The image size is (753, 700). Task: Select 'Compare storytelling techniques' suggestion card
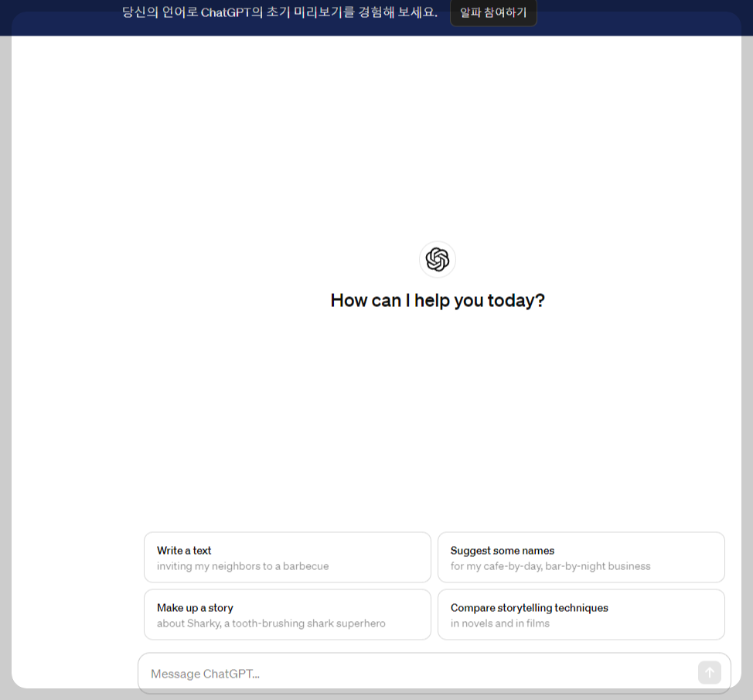[581, 614]
